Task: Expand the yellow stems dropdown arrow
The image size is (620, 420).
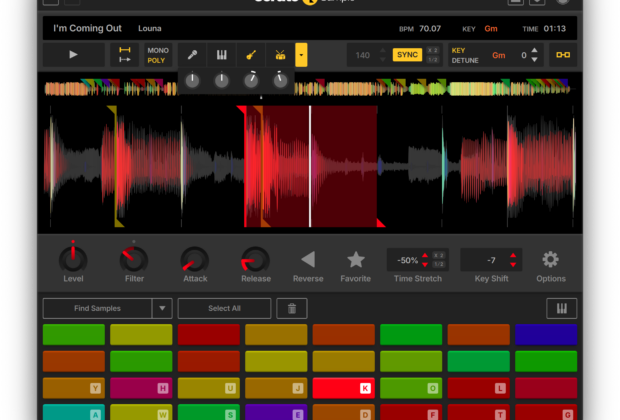Action: pos(301,54)
